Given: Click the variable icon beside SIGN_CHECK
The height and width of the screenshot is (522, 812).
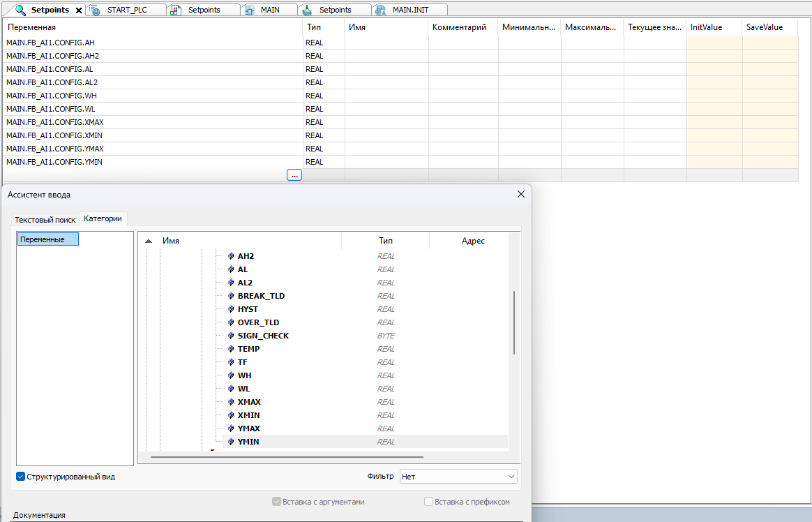Looking at the screenshot, I should (x=232, y=336).
